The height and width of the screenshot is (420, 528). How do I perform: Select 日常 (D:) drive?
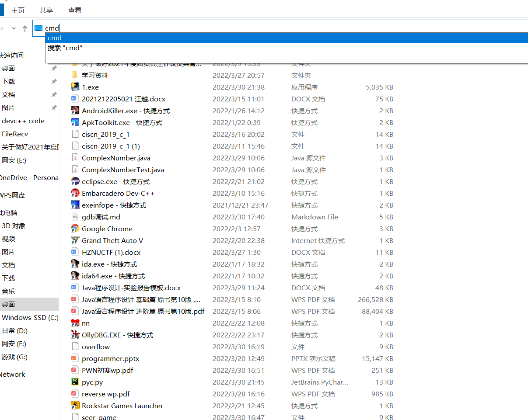[15, 331]
